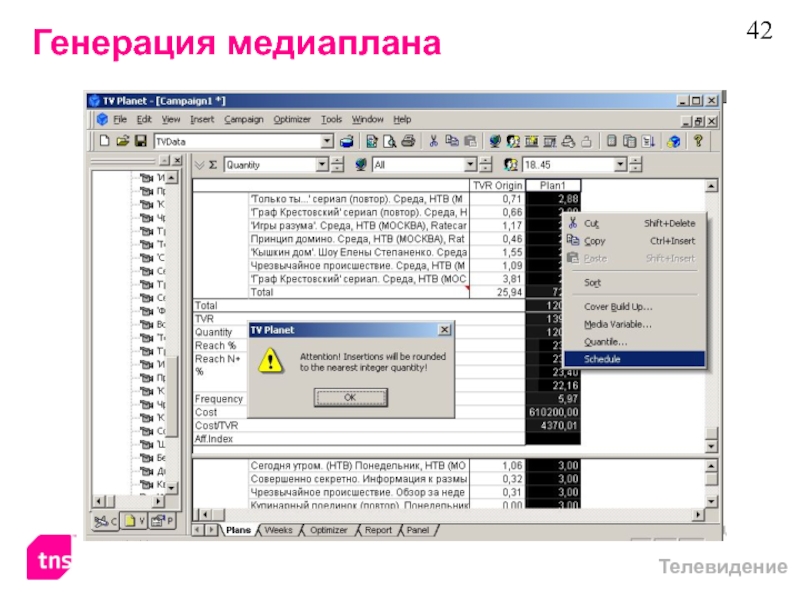Screen dimensions: 800x600
Task: Click the TVR Origin column header
Action: click(x=497, y=185)
